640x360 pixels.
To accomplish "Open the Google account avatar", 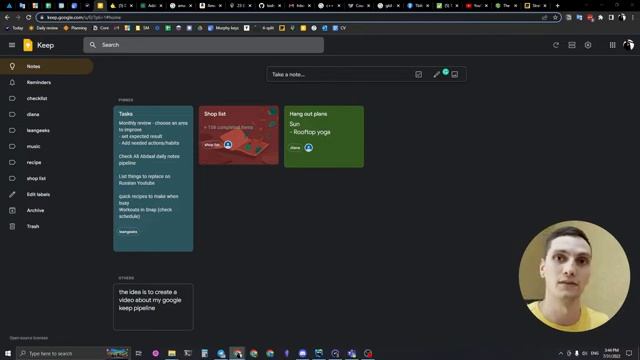I will pos(629,45).
